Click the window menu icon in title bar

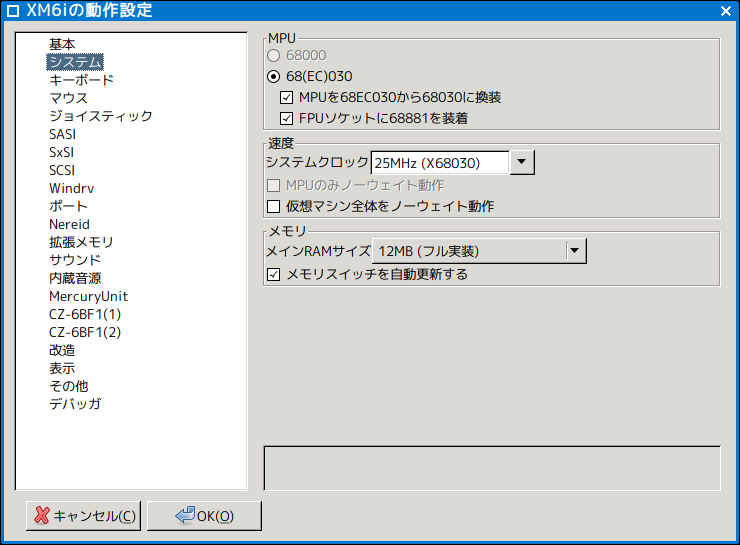click(13, 11)
